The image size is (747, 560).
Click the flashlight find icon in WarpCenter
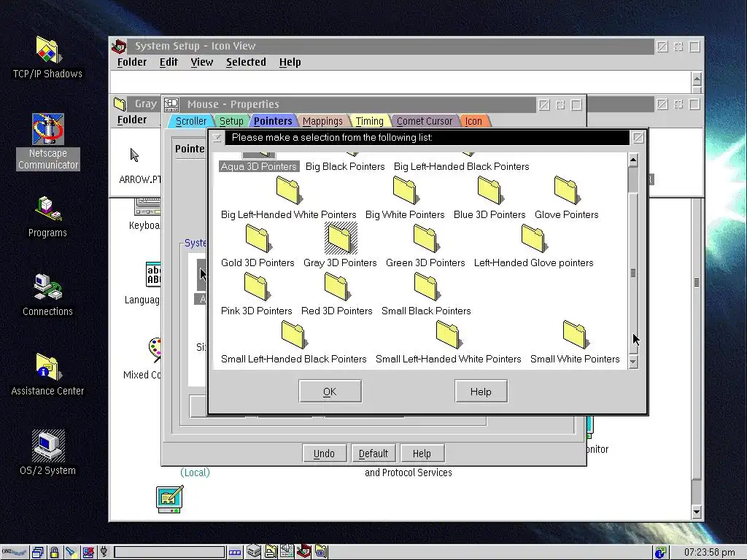click(71, 553)
